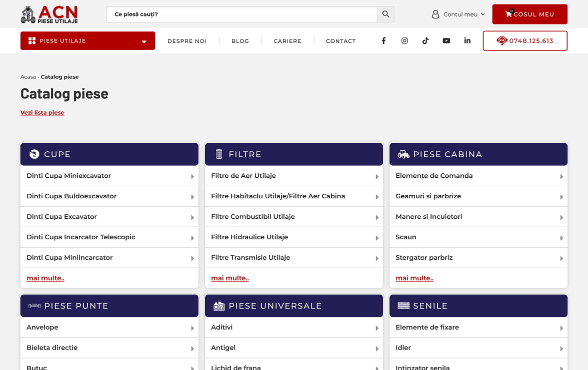Focus the Ce piesă cauți search field
The height and width of the screenshot is (370, 588).
pyautogui.click(x=241, y=14)
